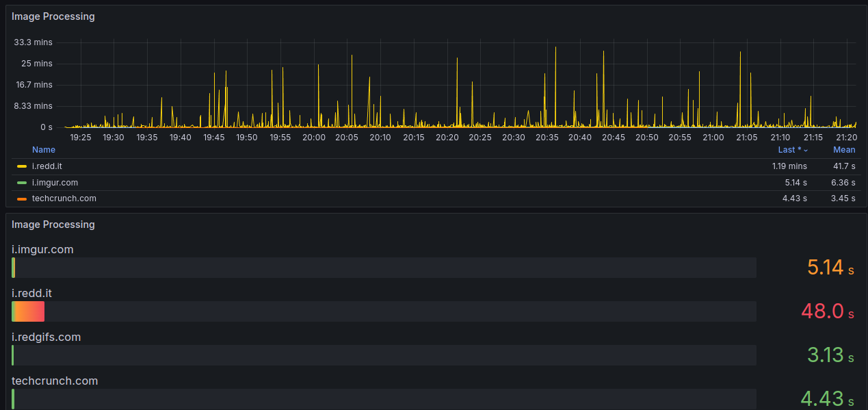Click the 4.43 s gauge value

click(828, 399)
